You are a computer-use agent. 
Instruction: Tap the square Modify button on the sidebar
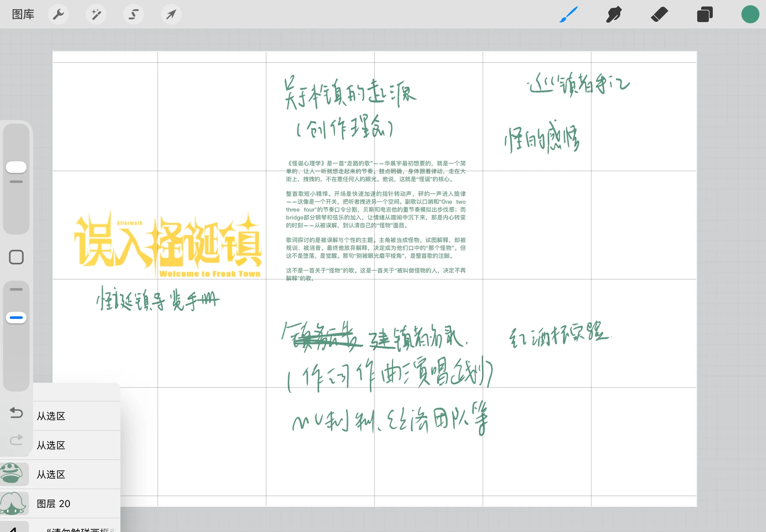(16, 257)
